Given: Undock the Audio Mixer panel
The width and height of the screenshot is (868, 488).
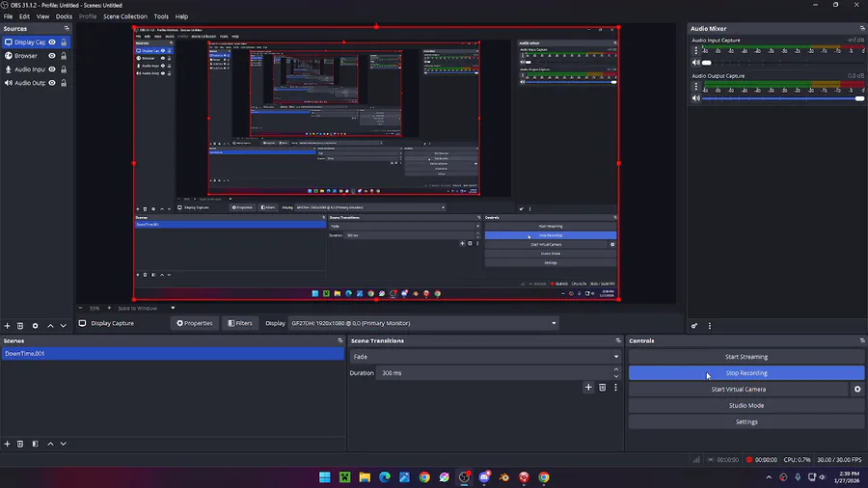Looking at the screenshot, I should 862,28.
